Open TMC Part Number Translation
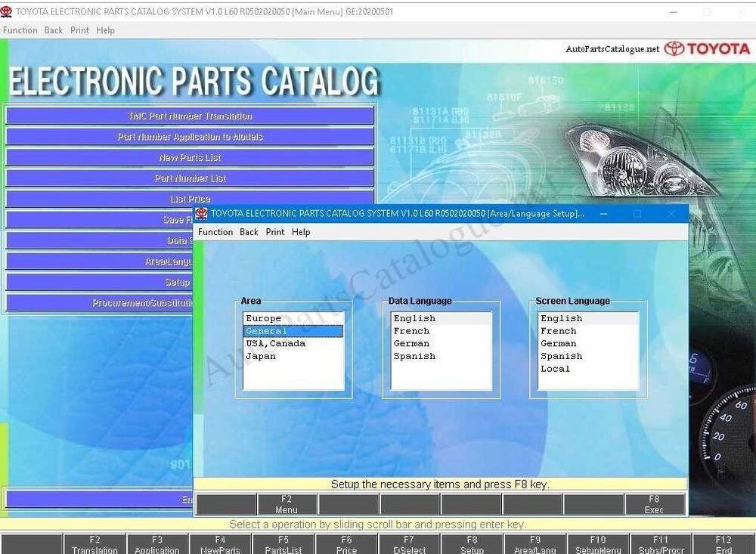 pyautogui.click(x=190, y=116)
